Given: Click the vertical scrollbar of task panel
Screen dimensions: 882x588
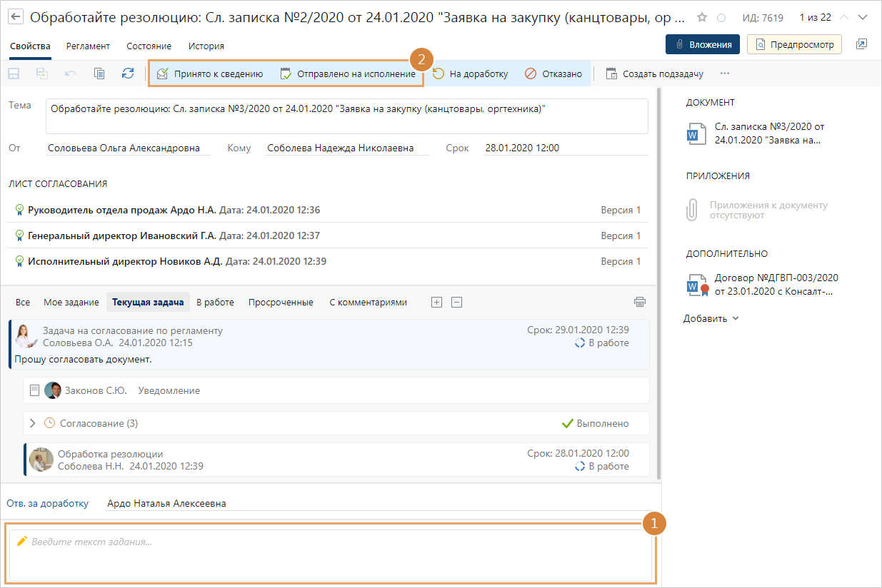Looking at the screenshot, I should (658, 285).
